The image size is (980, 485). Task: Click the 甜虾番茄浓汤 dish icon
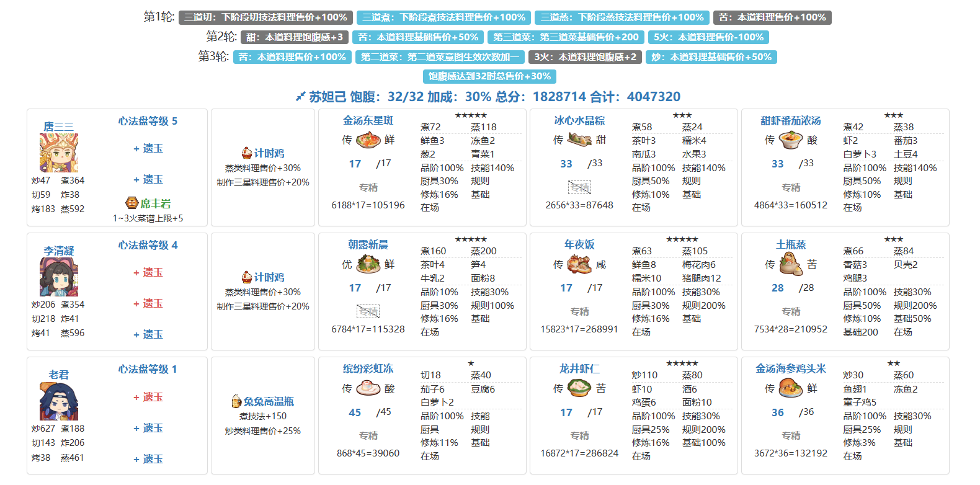pyautogui.click(x=791, y=140)
